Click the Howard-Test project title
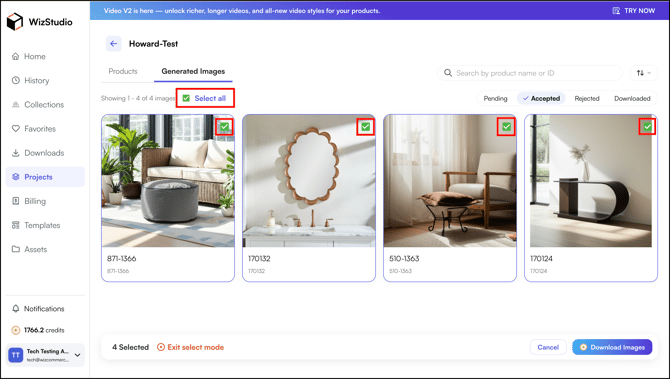 click(153, 44)
